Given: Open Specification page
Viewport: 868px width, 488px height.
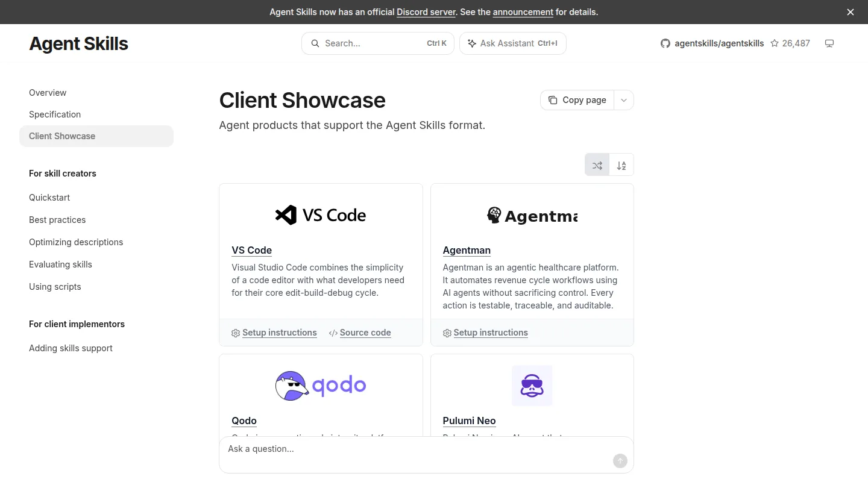Looking at the screenshot, I should tap(55, 114).
